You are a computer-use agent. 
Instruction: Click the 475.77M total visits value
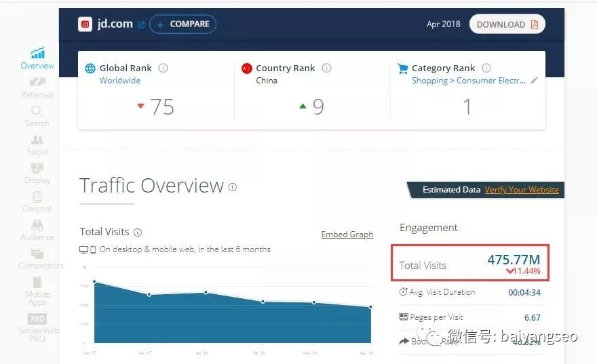[x=514, y=260]
